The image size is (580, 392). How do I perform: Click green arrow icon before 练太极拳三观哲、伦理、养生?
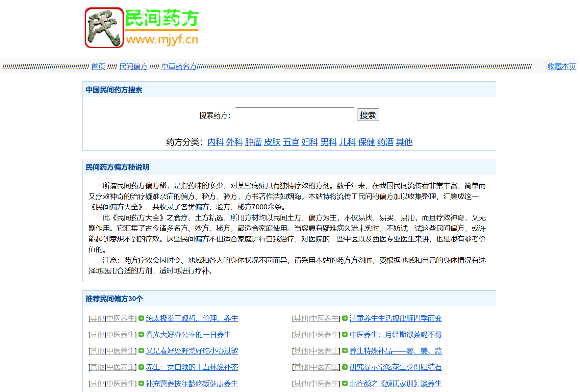coord(141,318)
